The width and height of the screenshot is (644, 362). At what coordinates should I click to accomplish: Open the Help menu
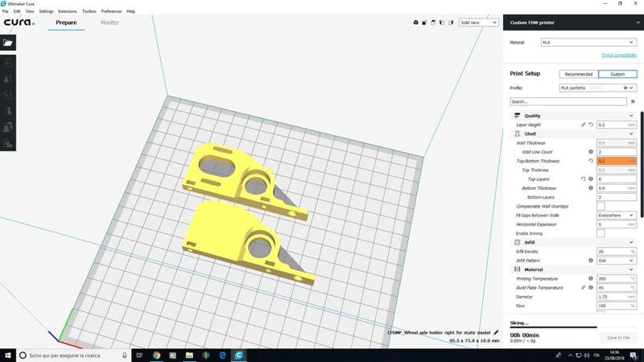(x=130, y=11)
